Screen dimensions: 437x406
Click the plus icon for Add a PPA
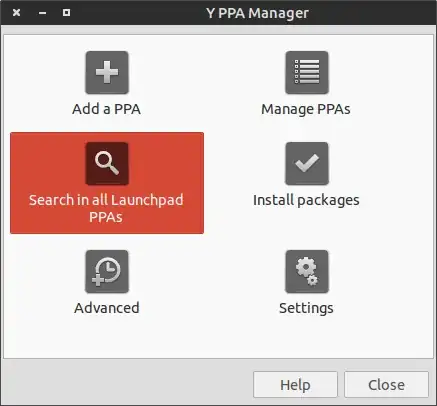(x=107, y=72)
